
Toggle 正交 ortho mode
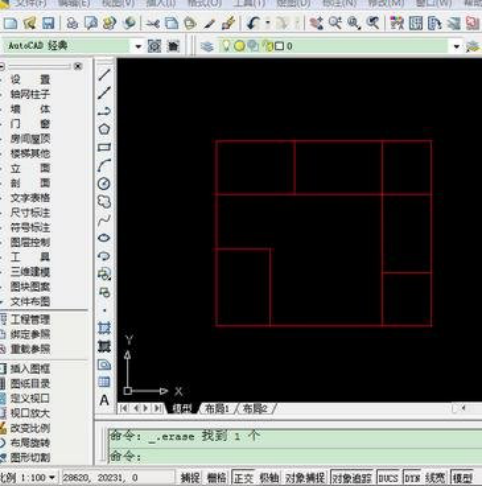pyautogui.click(x=243, y=478)
